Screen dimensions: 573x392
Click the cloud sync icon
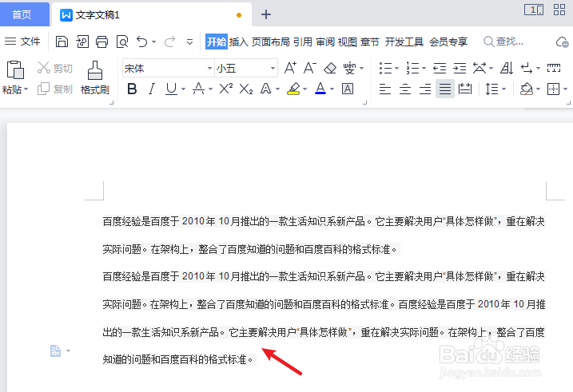pos(562,42)
